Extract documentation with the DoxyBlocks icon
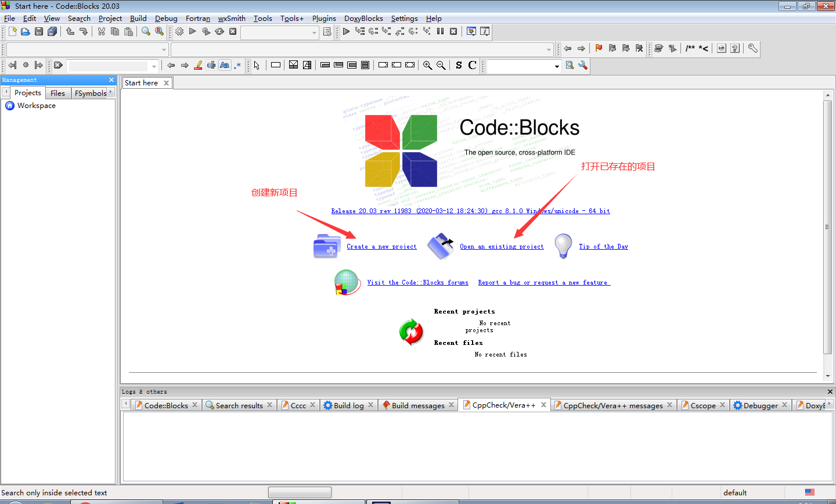The width and height of the screenshot is (836, 504). tap(659, 49)
